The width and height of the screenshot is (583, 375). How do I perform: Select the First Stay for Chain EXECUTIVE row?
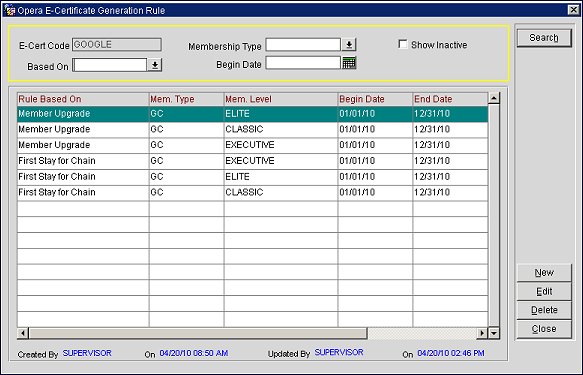(x=252, y=161)
